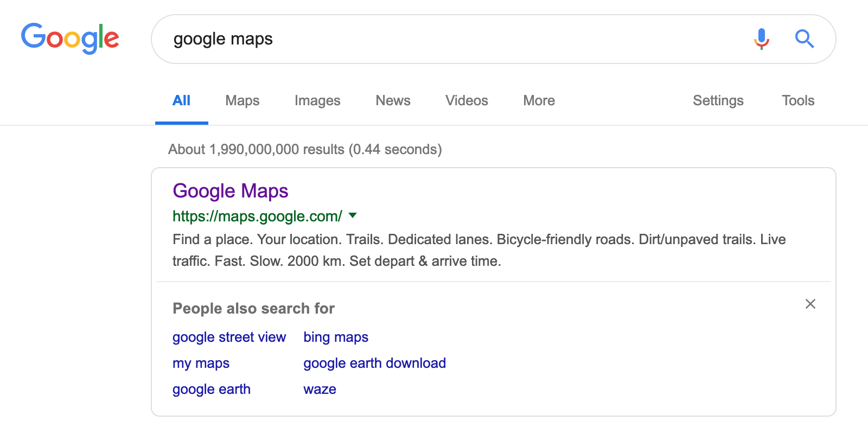
Task: Select the All results tab
Action: click(x=181, y=100)
